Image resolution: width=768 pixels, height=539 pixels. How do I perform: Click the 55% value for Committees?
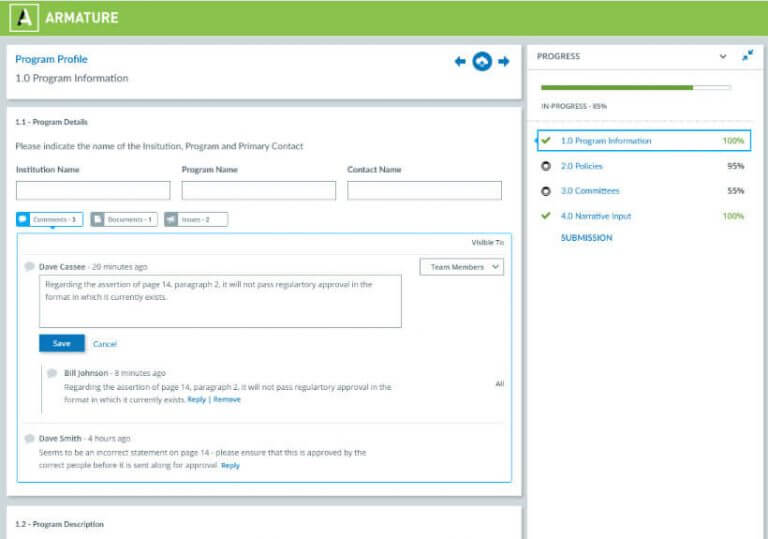(x=735, y=191)
